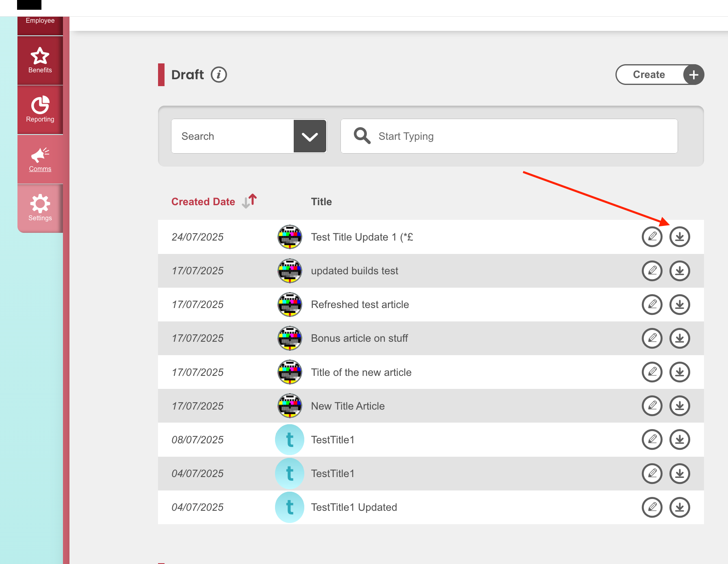Click the edit pencil for 'Test Title Update 1'
The image size is (728, 564).
coord(652,237)
